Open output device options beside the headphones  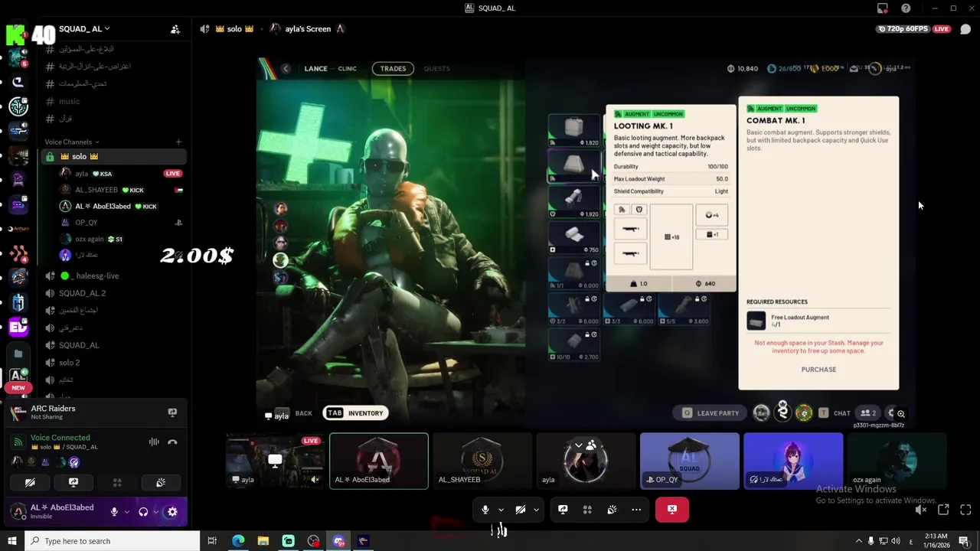coord(155,512)
